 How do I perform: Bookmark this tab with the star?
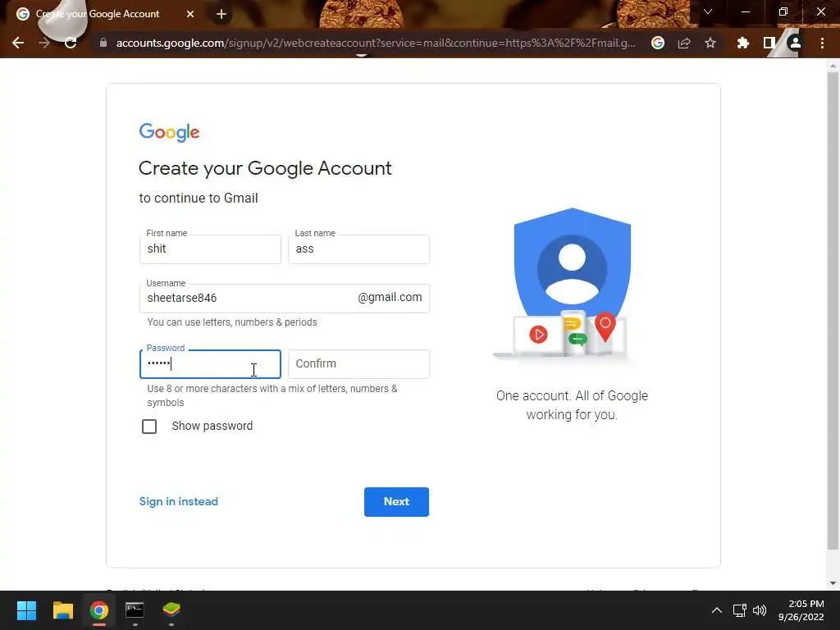710,43
